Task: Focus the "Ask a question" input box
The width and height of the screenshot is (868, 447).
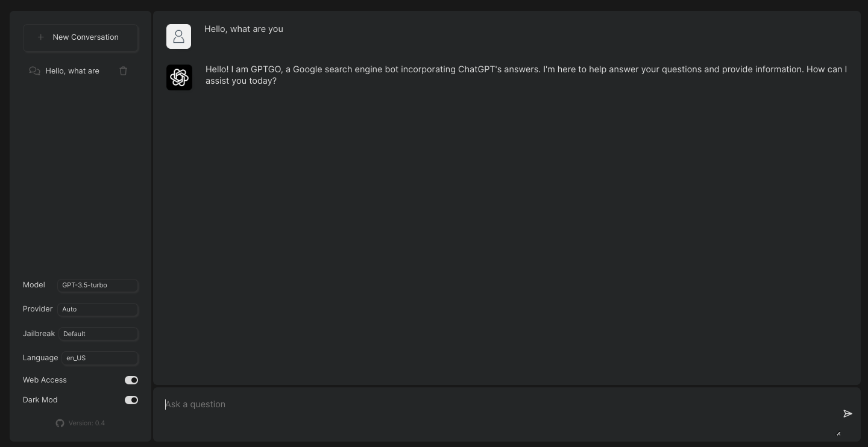Action: click(x=494, y=404)
